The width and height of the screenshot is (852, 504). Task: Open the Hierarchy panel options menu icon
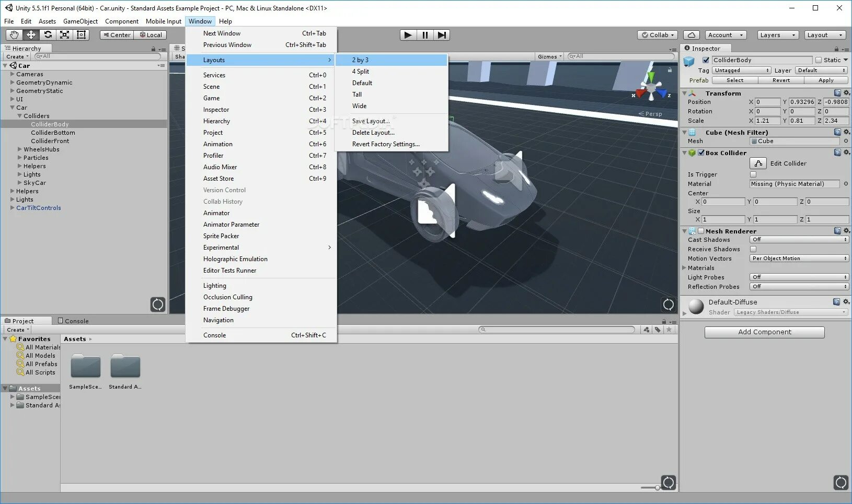[162, 49]
